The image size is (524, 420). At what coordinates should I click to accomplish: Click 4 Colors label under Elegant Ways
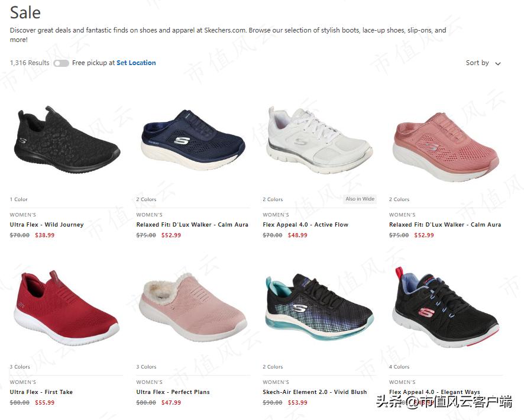pos(399,367)
